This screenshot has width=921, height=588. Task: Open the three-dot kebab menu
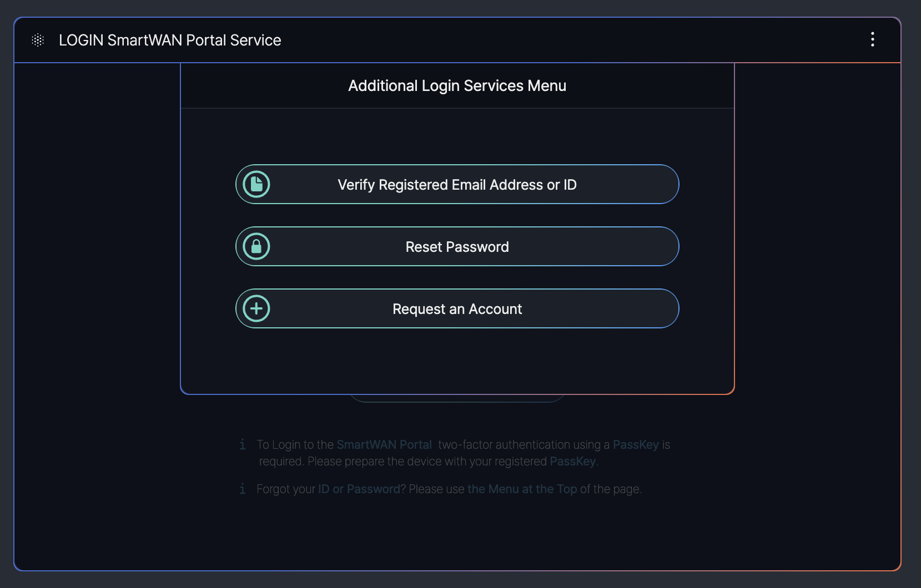tap(872, 39)
